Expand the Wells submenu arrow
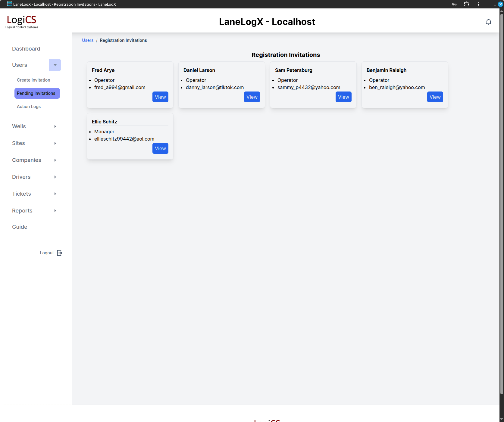The height and width of the screenshot is (422, 504). (x=55, y=126)
